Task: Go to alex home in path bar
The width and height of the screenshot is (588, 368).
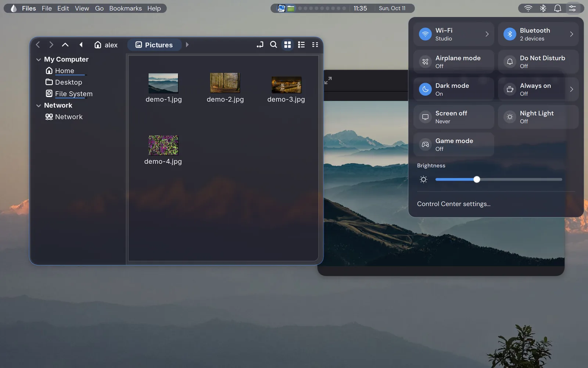Action: coord(106,45)
